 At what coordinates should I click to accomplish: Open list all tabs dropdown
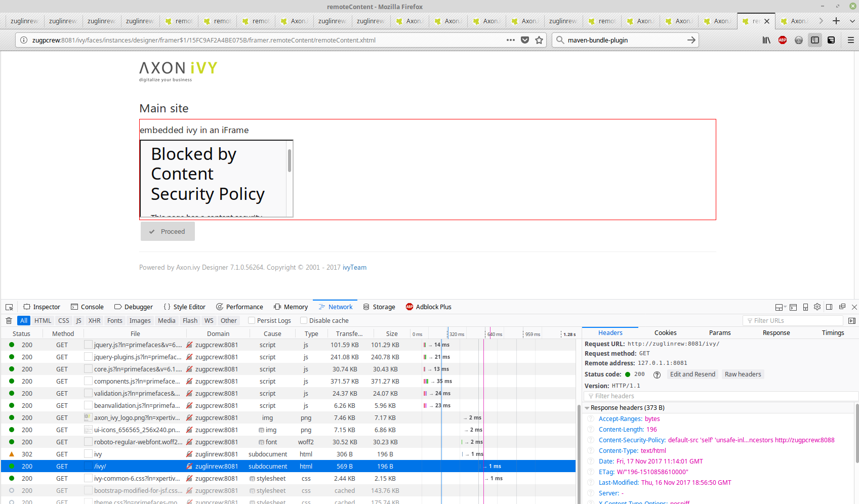[x=852, y=21]
